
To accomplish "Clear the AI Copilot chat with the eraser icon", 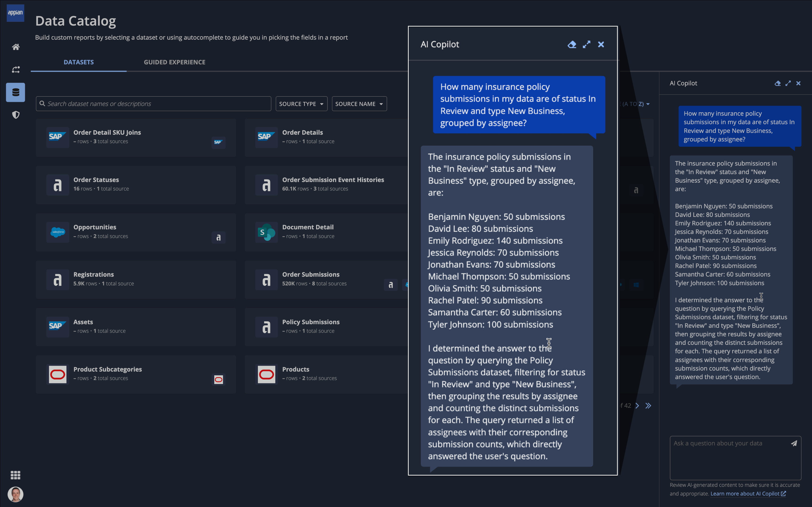I will point(571,44).
